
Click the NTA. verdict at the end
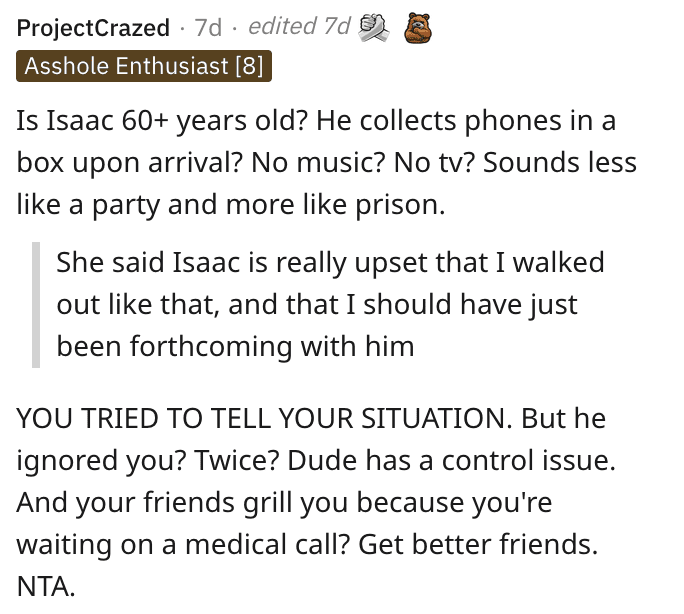(46, 586)
